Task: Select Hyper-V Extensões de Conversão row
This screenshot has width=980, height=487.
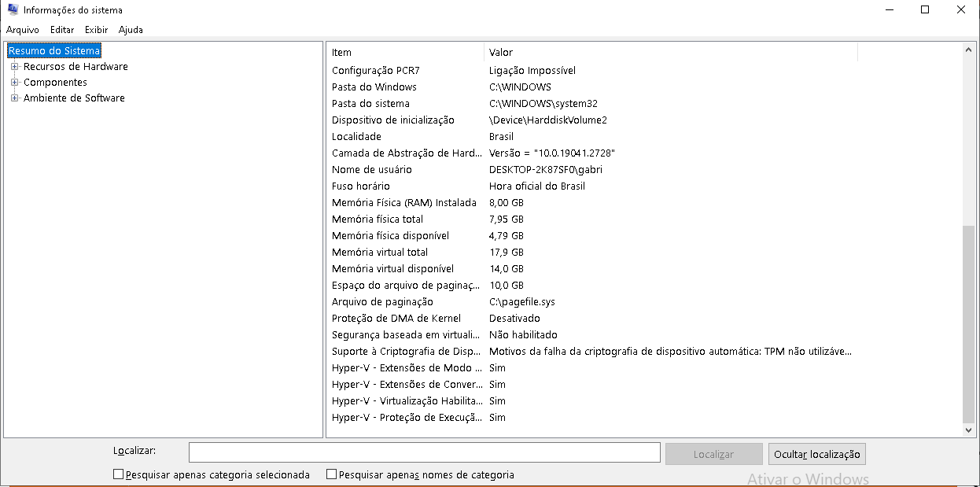Action: (x=592, y=385)
